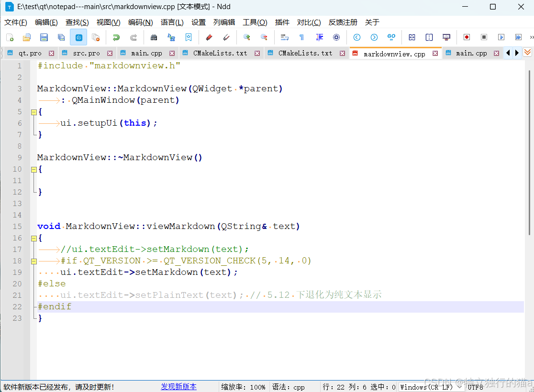The image size is (534, 392).
Task: Close the src.pro tab
Action: tap(110, 54)
